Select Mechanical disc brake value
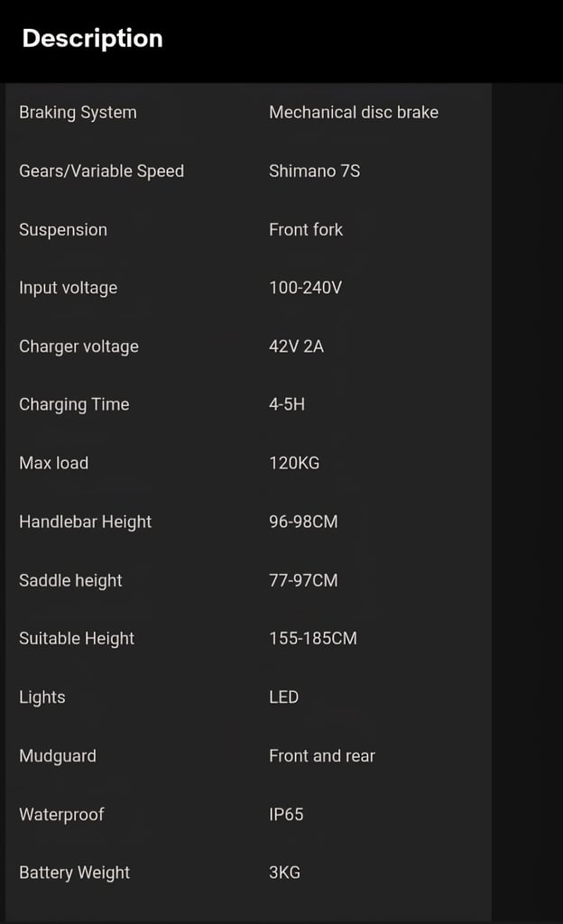 [354, 113]
